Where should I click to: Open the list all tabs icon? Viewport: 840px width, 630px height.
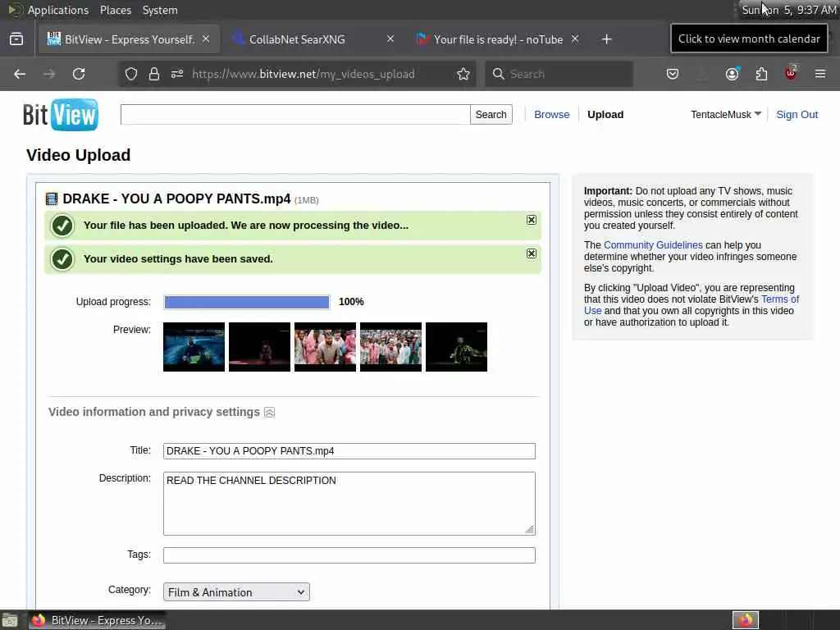pyautogui.click(x=16, y=39)
